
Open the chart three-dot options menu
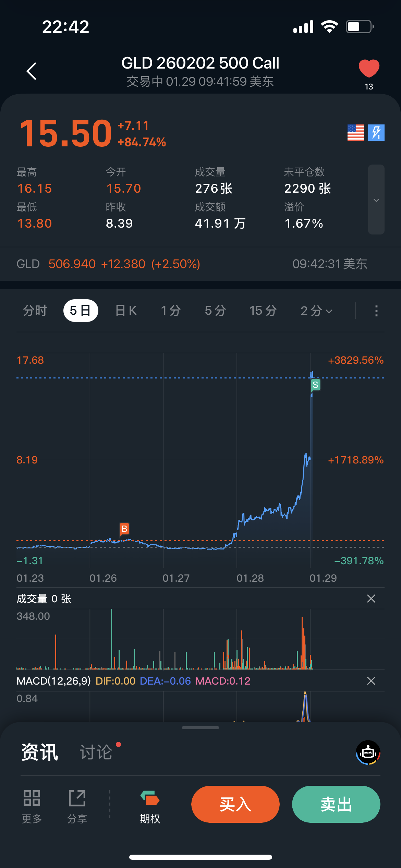point(376,311)
